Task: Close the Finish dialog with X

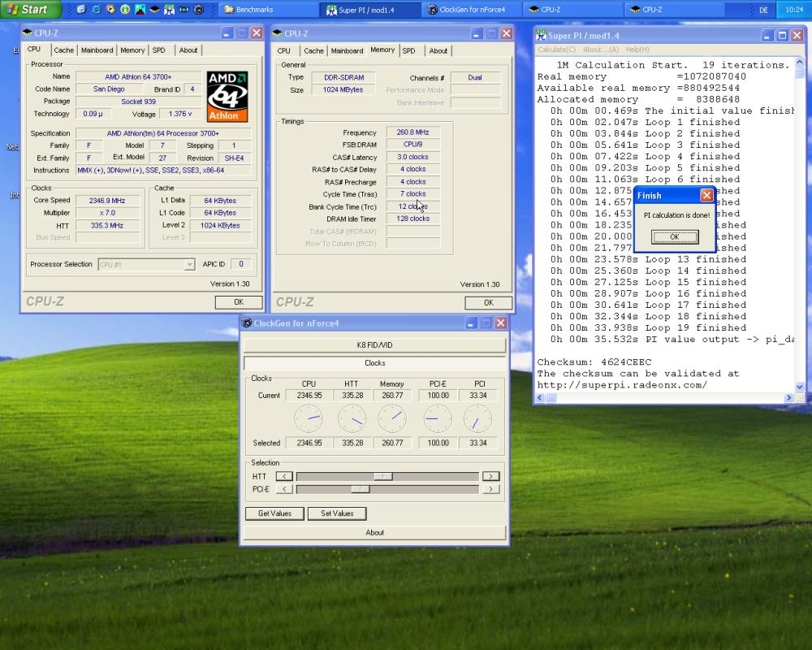Action: [706, 196]
